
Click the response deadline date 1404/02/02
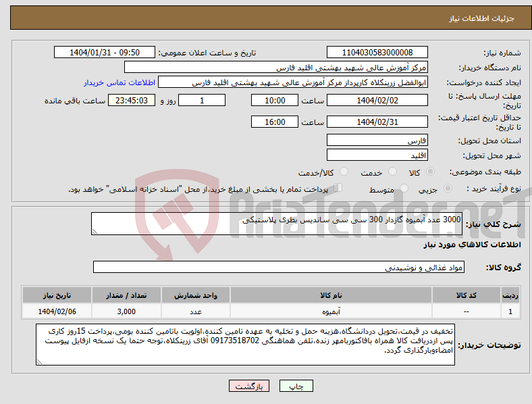pyautogui.click(x=377, y=100)
